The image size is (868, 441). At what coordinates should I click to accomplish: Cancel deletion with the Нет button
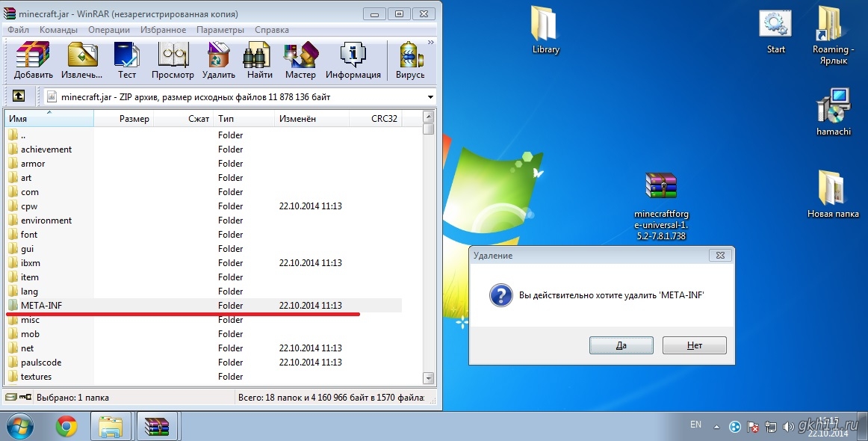click(x=694, y=345)
